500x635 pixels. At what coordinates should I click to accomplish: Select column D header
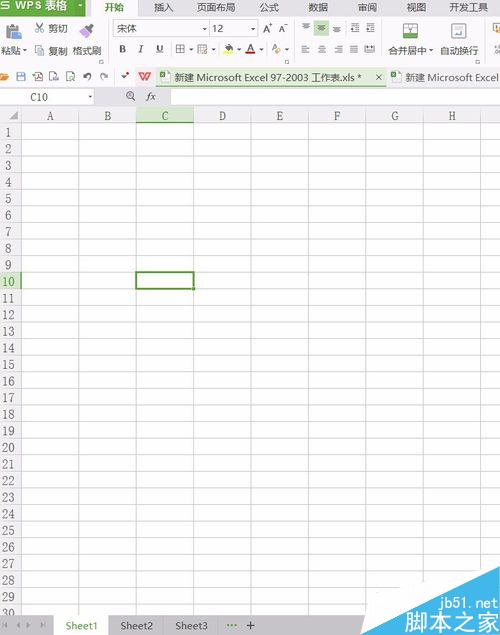(x=222, y=116)
